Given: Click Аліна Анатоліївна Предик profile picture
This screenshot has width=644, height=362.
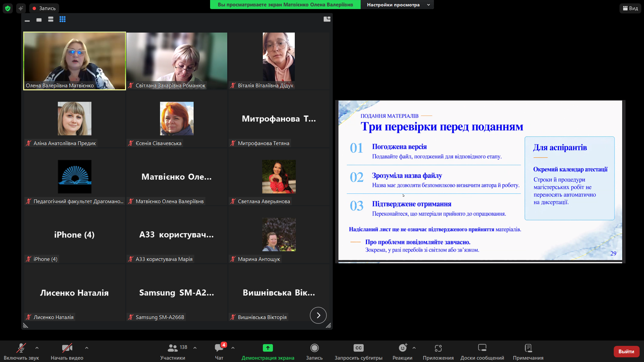Looking at the screenshot, I should (x=75, y=119).
